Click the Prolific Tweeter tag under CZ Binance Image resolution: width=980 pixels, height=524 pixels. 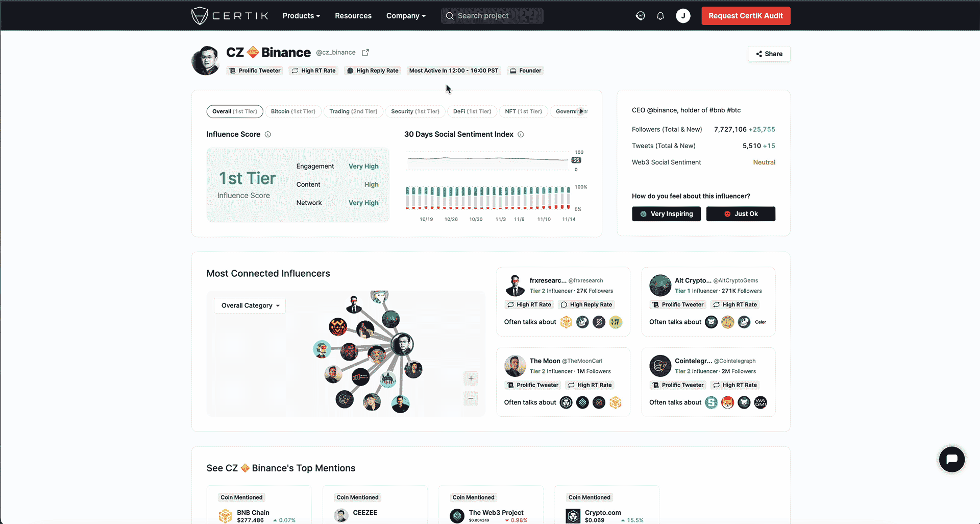[x=255, y=70]
